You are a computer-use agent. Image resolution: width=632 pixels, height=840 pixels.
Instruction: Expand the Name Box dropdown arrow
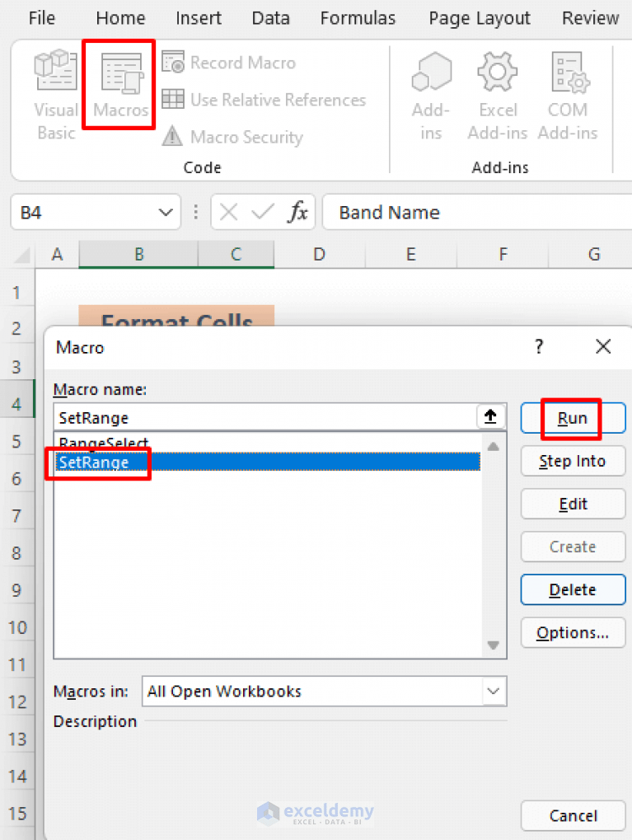click(x=166, y=213)
